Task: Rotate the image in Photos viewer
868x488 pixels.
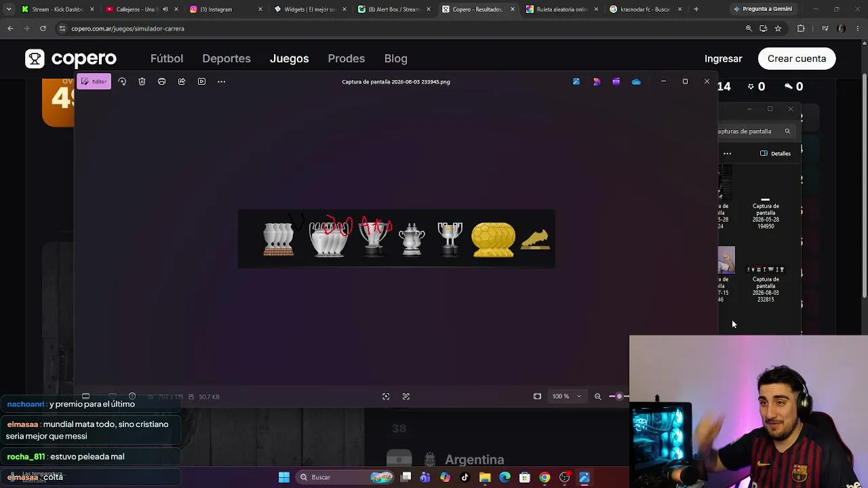Action: pyautogui.click(x=122, y=81)
